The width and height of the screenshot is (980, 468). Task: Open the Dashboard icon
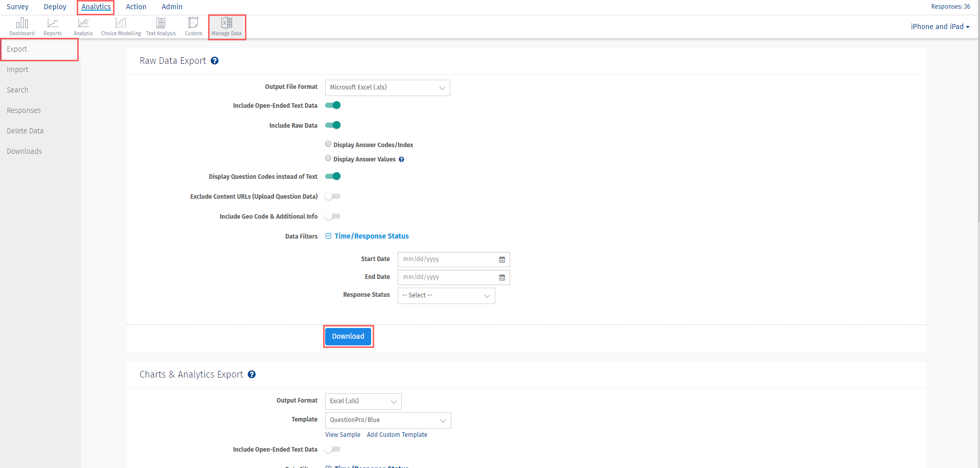pyautogui.click(x=22, y=26)
